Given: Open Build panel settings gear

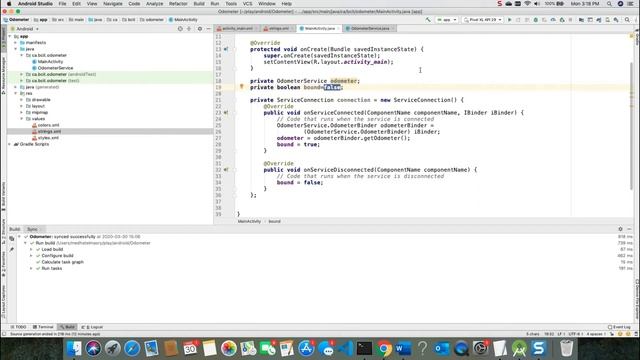Looking at the screenshot, I should pos(620,229).
